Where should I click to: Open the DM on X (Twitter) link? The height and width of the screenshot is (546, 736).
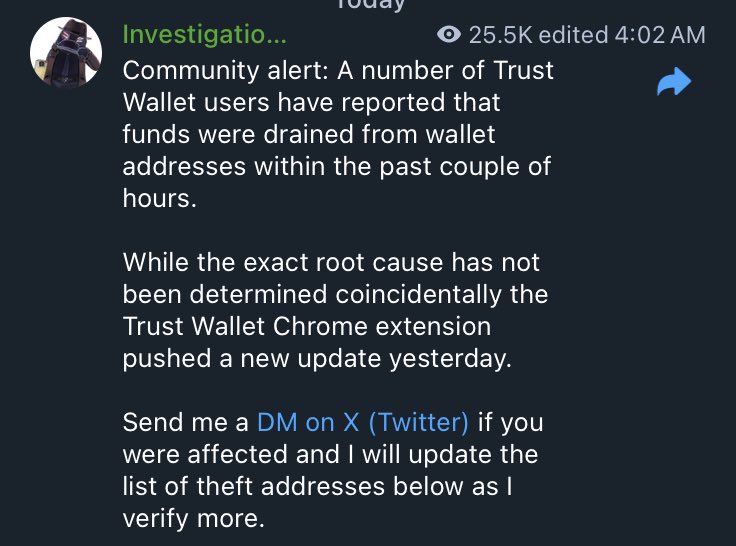pyautogui.click(x=362, y=422)
